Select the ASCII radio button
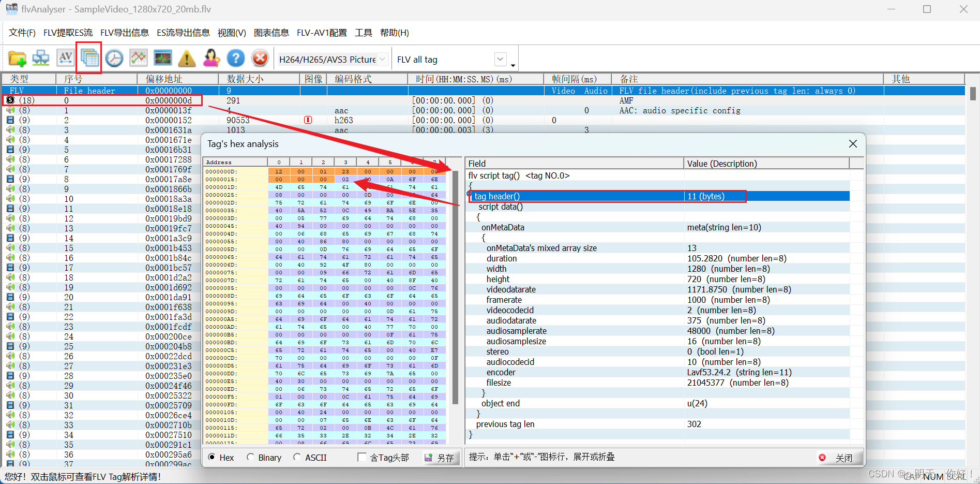The height and width of the screenshot is (484, 980). 297,457
